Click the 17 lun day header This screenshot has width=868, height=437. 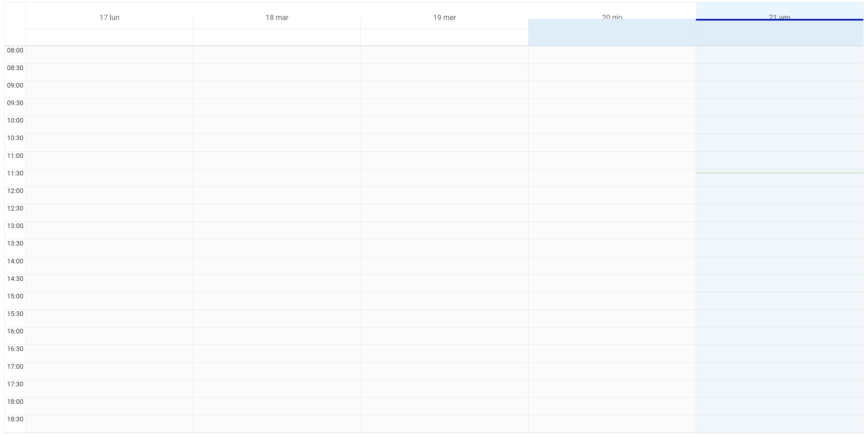(109, 18)
